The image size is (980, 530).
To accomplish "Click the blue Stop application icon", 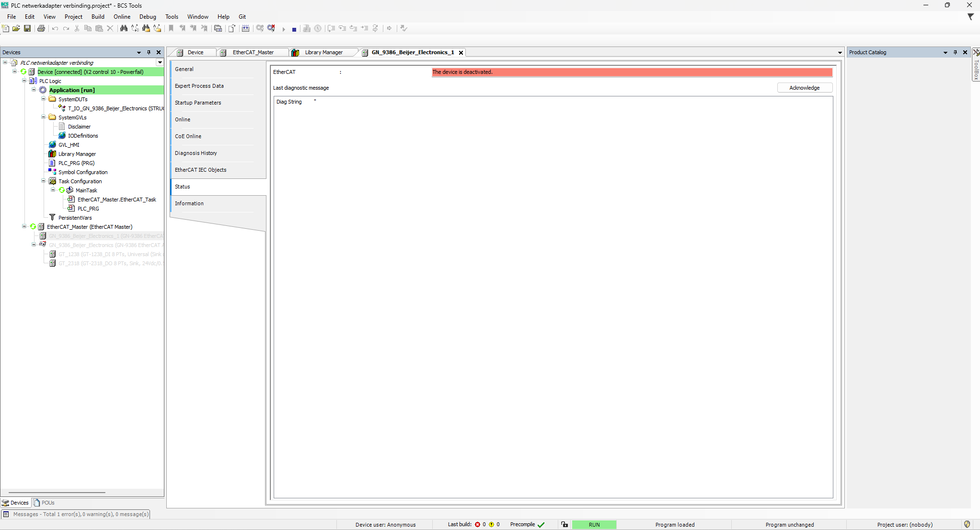I will 294,29.
